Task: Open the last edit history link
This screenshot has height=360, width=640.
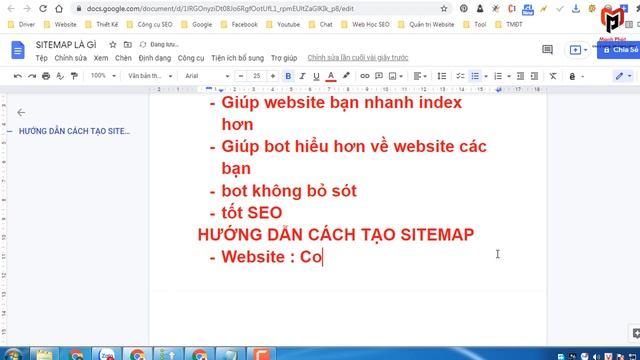Action: tap(358, 58)
